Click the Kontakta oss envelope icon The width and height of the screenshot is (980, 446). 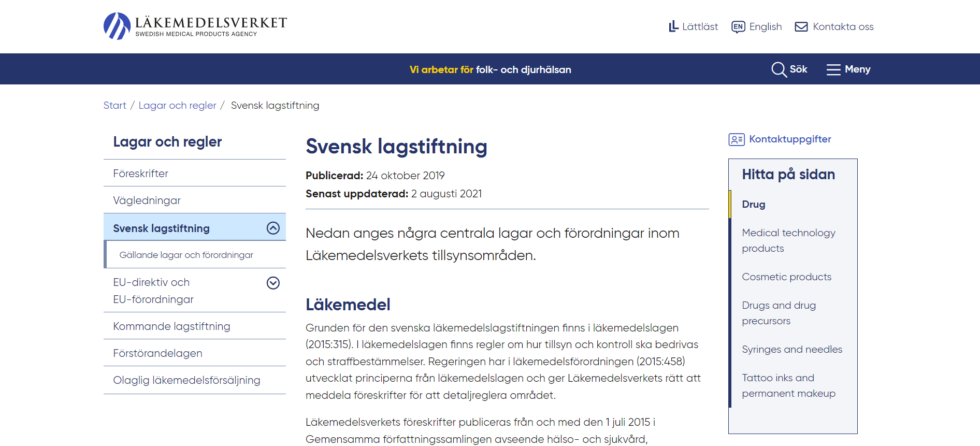tap(801, 26)
